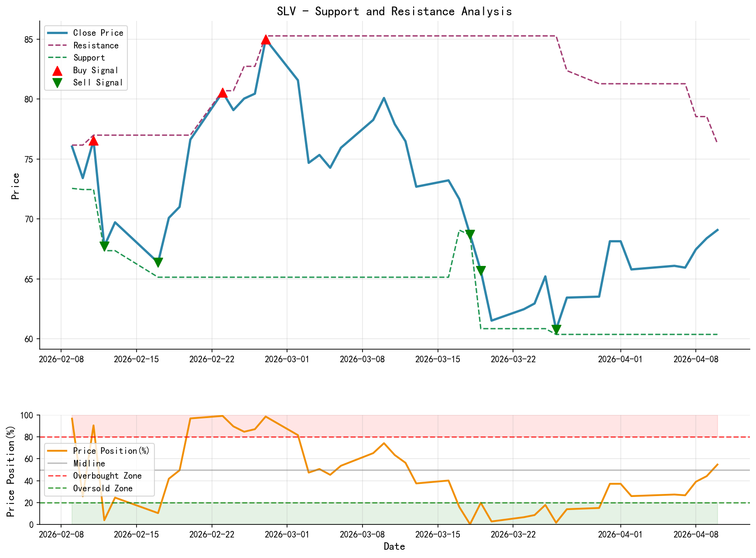The image size is (756, 558).
Task: Click the sell marker near 66.3 around 2026-02-17
Action: tap(158, 262)
